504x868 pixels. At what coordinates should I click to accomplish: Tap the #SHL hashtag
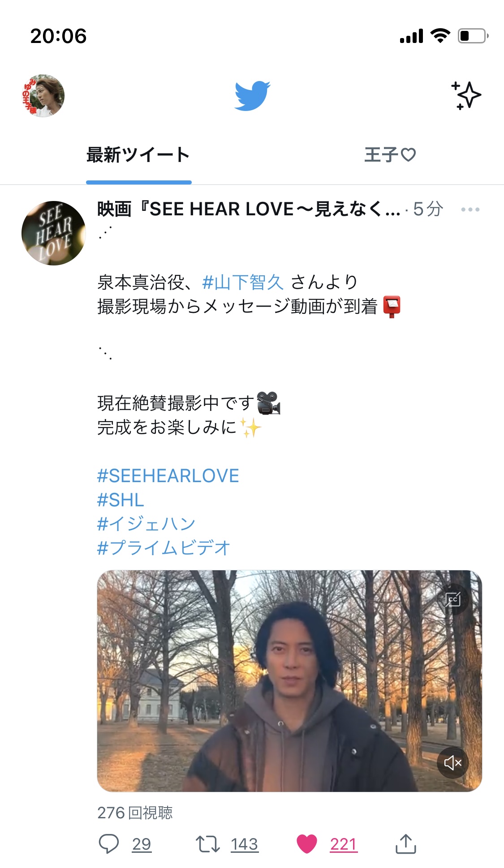pyautogui.click(x=121, y=500)
